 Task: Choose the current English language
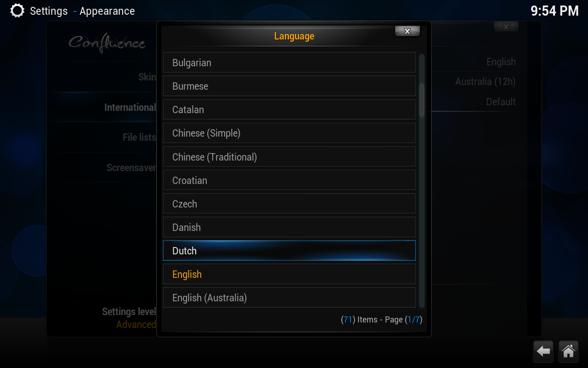pos(289,274)
